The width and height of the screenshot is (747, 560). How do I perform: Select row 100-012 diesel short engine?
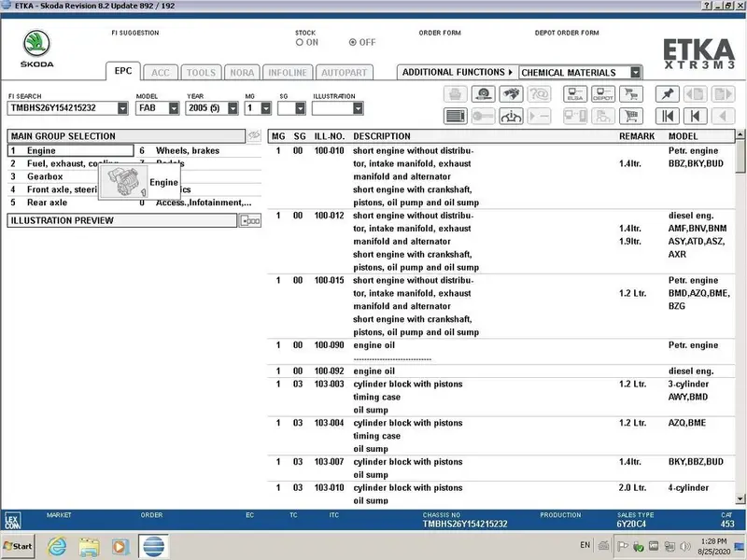501,242
